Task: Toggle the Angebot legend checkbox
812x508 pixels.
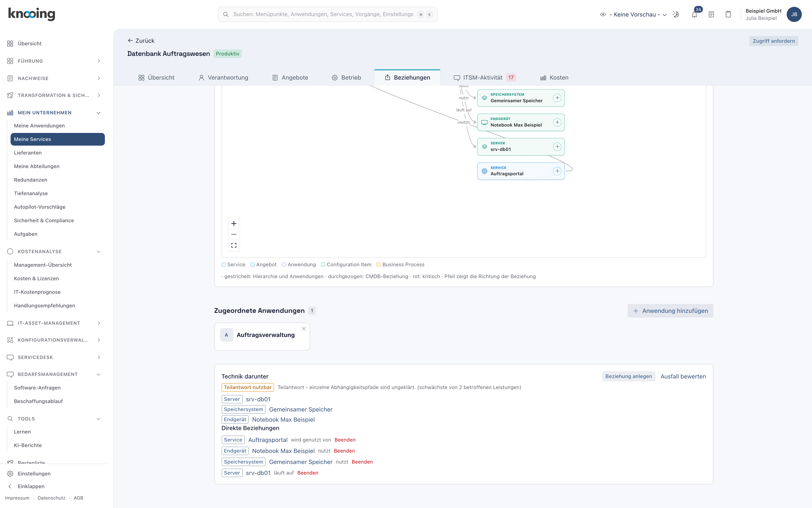Action: pos(252,265)
